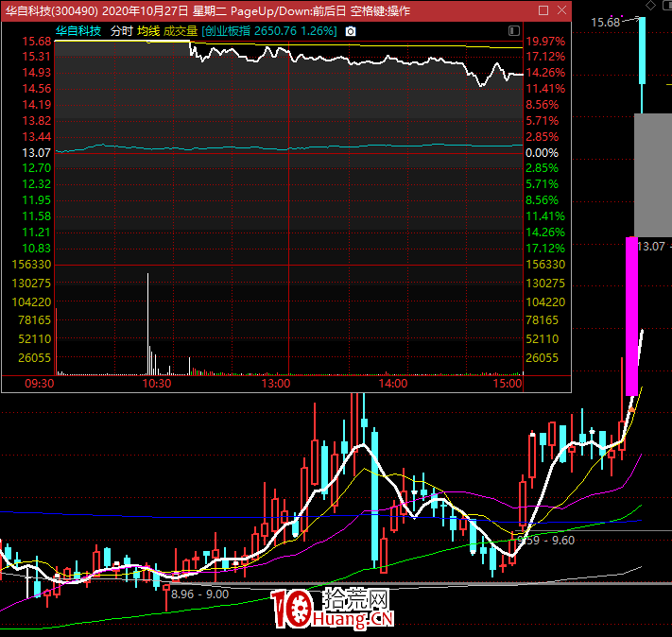672x637 pixels.
Task: Click the 15:00 time axis label
Action: (x=508, y=383)
